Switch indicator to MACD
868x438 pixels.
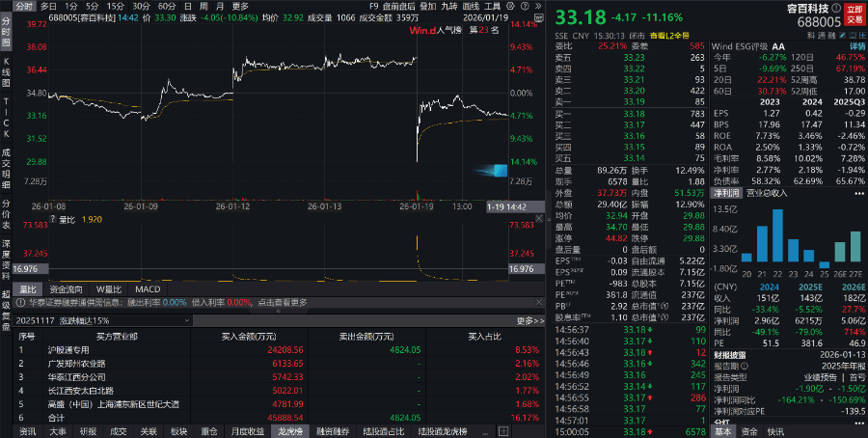pyautogui.click(x=148, y=289)
